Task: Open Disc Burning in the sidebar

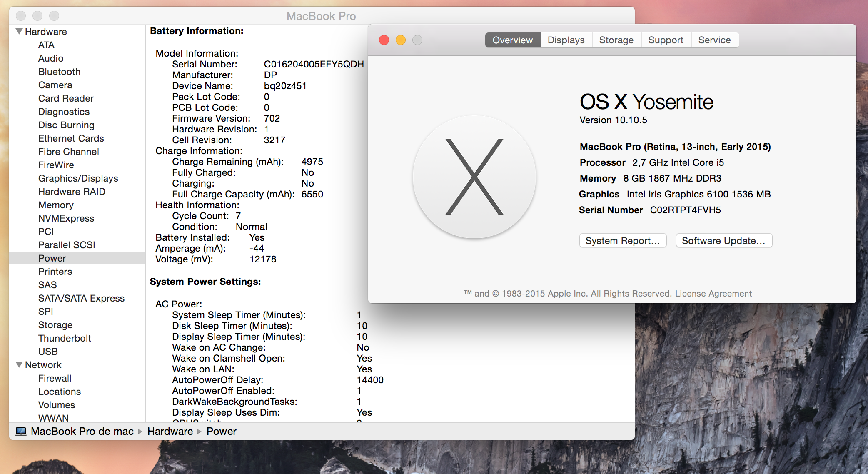Action: point(66,125)
